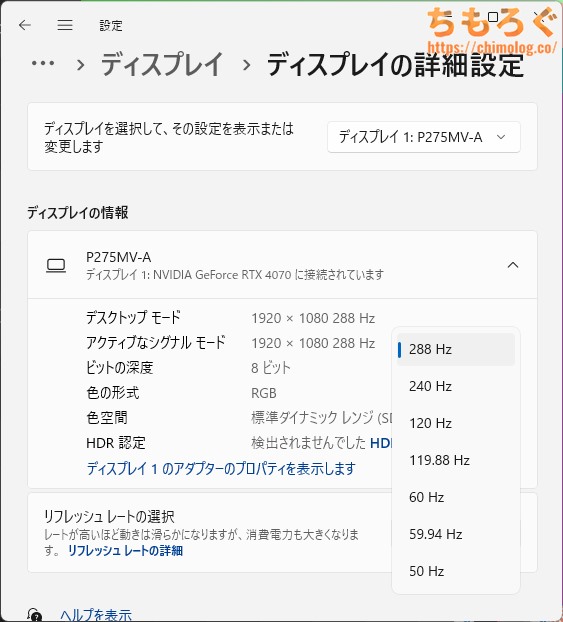Select 50 Hz refresh rate
The width and height of the screenshot is (563, 622).
[x=456, y=571]
